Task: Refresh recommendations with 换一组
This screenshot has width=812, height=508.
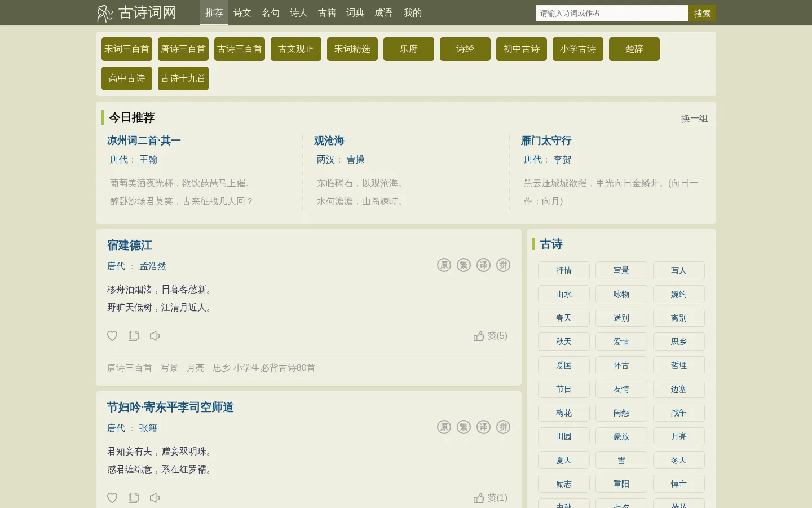Action: (x=694, y=119)
